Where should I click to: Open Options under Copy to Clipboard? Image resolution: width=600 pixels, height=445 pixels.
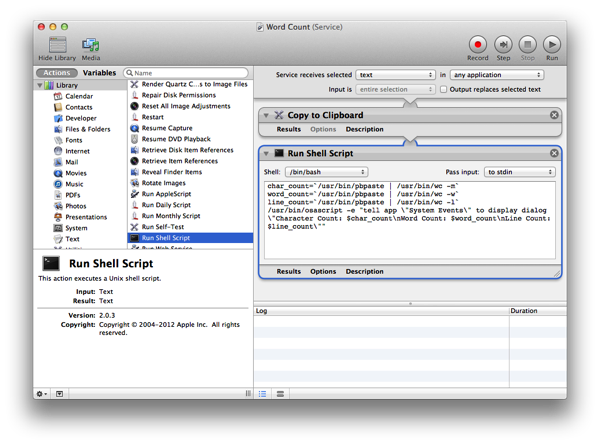[x=323, y=129]
